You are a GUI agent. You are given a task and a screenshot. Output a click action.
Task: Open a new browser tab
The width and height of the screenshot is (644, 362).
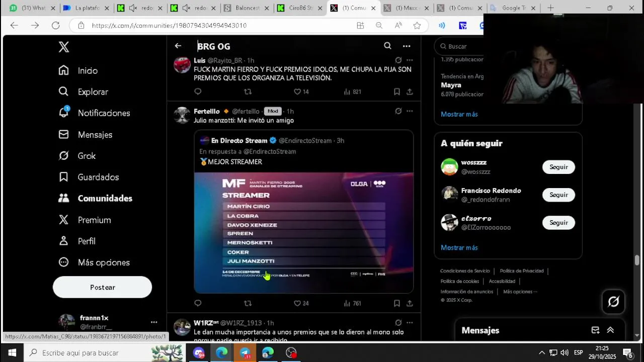pos(550,8)
